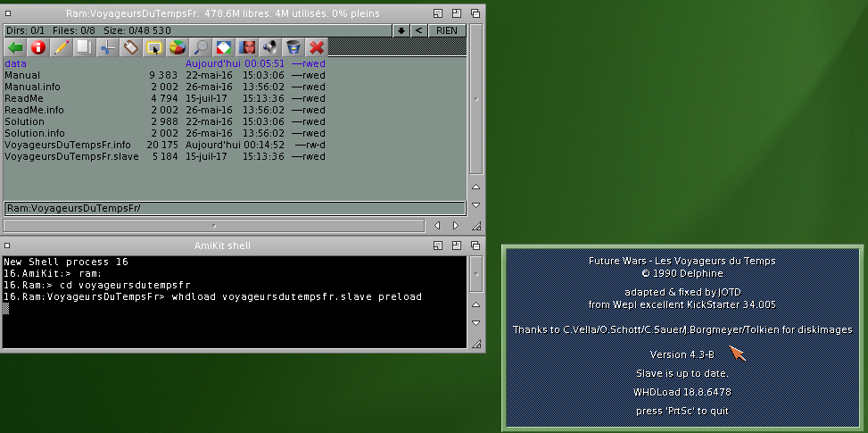Viewport: 868px width, 433px height.
Task: Click the scissors cut icon
Action: pos(108,47)
